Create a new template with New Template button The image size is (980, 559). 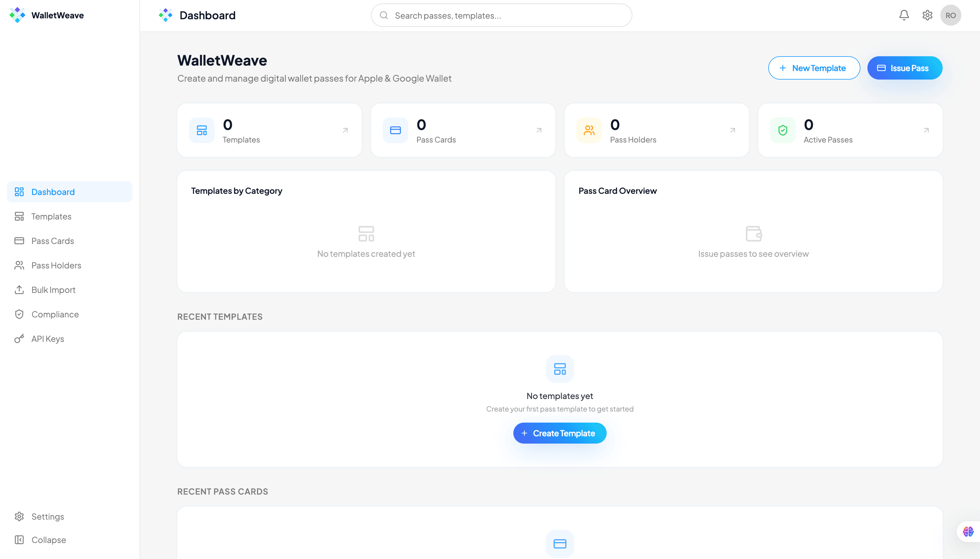(814, 68)
